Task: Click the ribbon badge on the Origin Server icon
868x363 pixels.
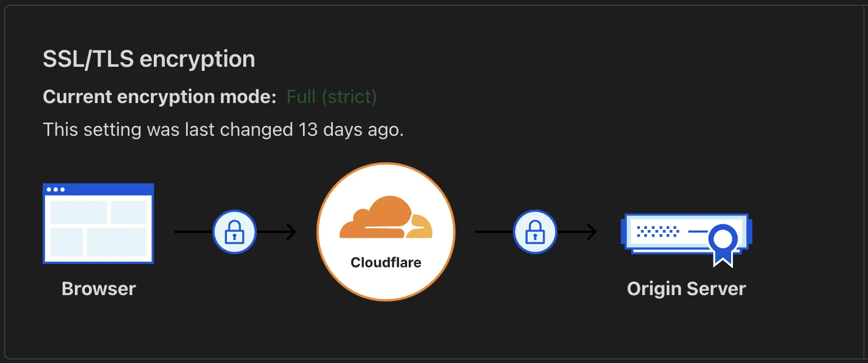Action: 723,243
